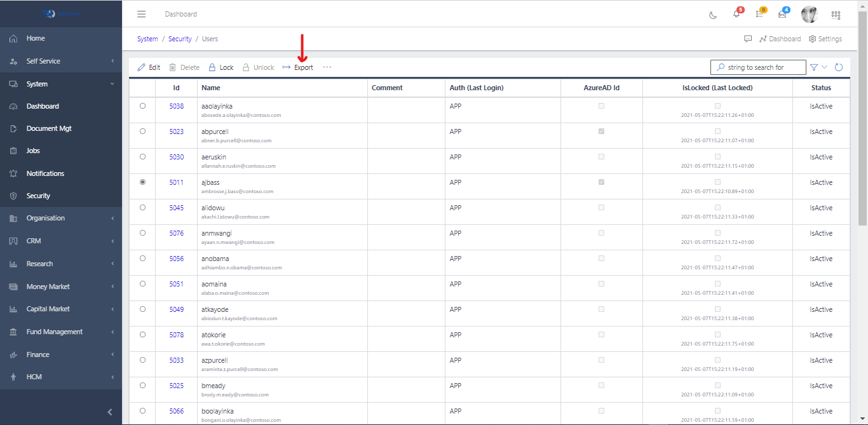The width and height of the screenshot is (868, 425).
Task: Open the mail messages icon
Action: click(x=782, y=15)
